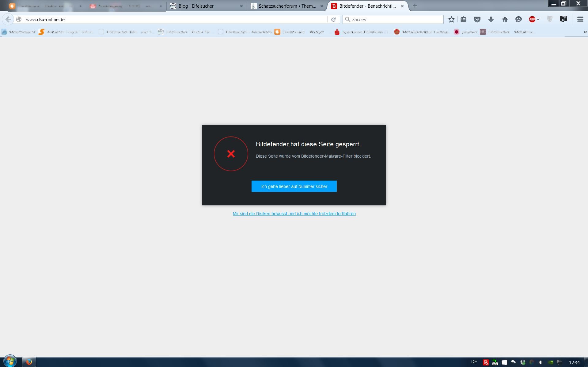588x367 pixels.
Task: Click the address bar showing www.dsu-online.de
Action: [175, 20]
